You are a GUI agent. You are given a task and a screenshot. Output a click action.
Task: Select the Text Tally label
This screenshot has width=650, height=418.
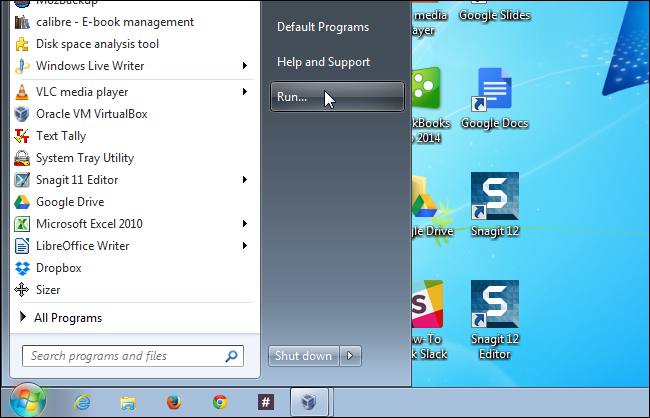(61, 136)
